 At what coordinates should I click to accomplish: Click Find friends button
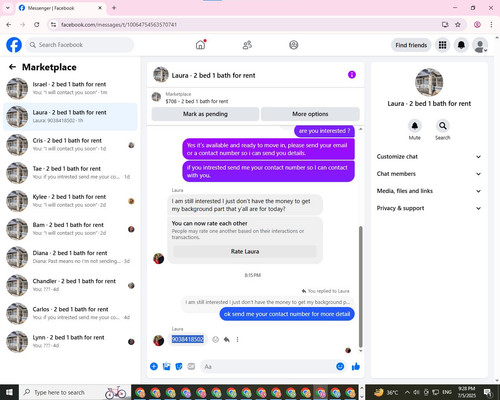pos(411,45)
